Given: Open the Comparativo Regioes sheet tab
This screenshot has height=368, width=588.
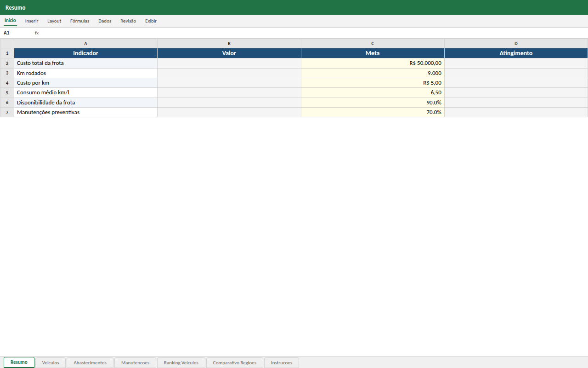Looking at the screenshot, I should point(235,363).
